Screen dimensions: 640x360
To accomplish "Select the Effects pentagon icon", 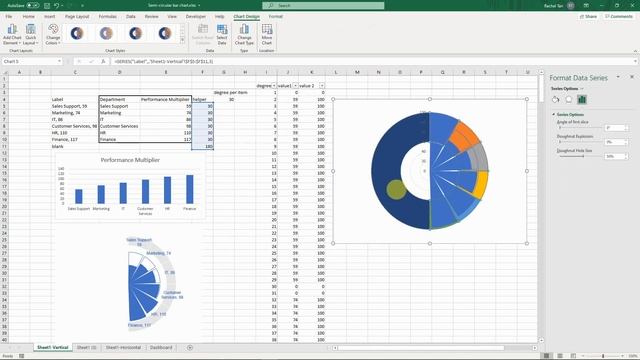I will click(x=569, y=100).
